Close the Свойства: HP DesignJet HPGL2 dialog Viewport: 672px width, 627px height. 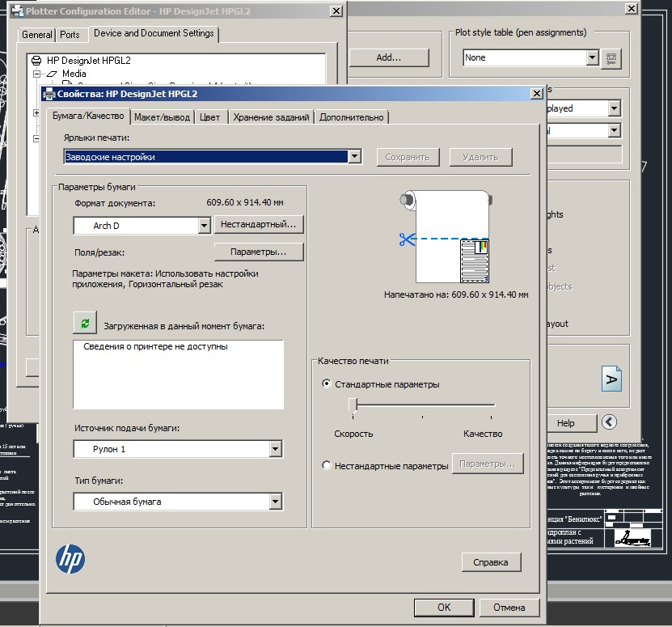point(537,94)
